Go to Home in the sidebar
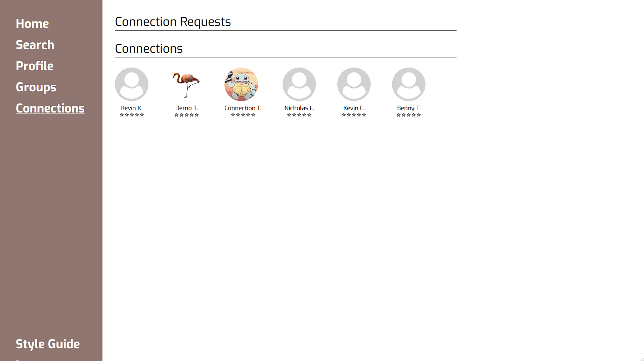 coord(32,24)
